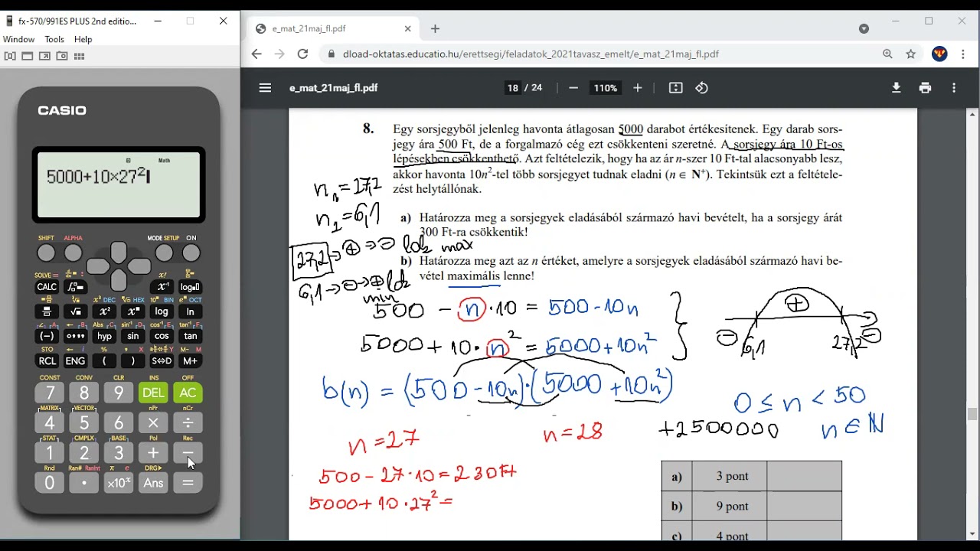Tap the ALPHA key on the calculator

point(73,253)
